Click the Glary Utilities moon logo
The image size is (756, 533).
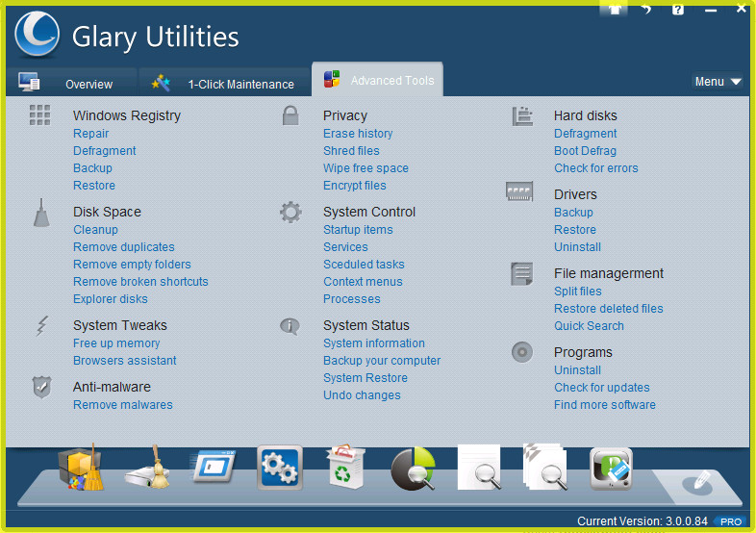(x=38, y=35)
